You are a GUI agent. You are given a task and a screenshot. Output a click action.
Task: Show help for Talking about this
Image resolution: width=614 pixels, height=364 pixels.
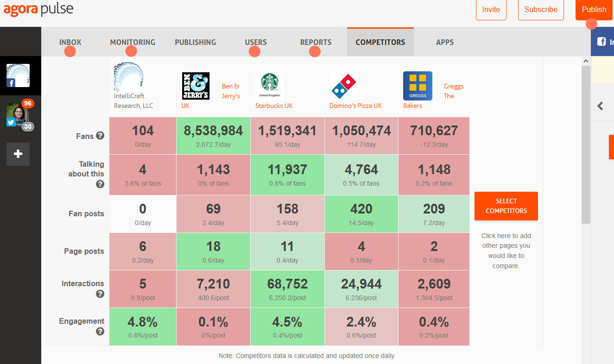[x=100, y=184]
